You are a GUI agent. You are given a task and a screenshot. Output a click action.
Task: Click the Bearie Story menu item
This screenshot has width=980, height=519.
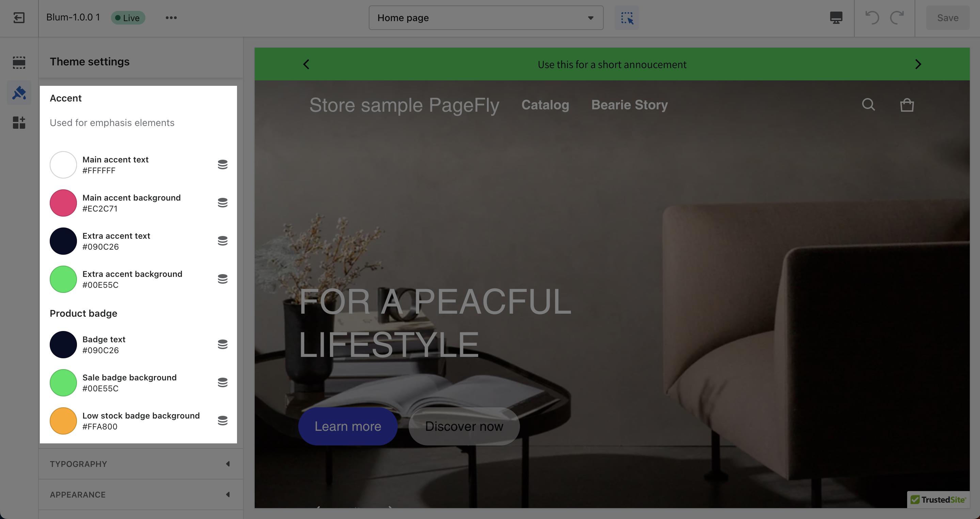629,105
